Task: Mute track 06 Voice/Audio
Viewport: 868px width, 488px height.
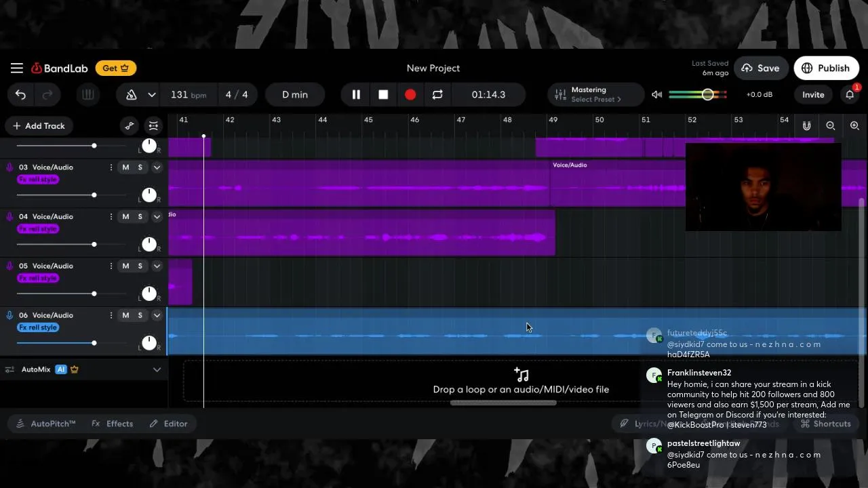Action: point(125,316)
